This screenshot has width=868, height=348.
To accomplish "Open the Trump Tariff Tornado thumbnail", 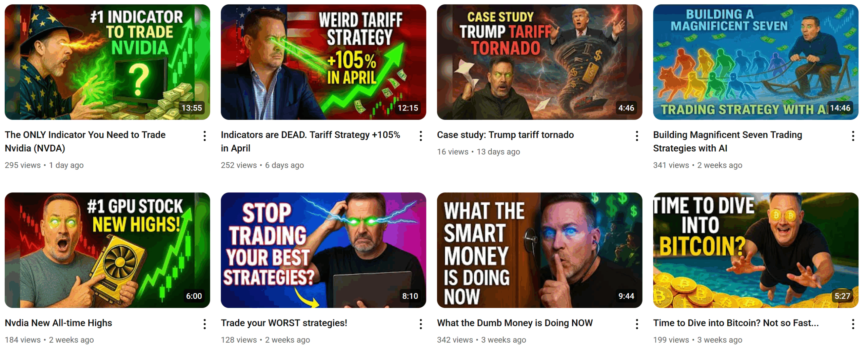I will [x=540, y=62].
